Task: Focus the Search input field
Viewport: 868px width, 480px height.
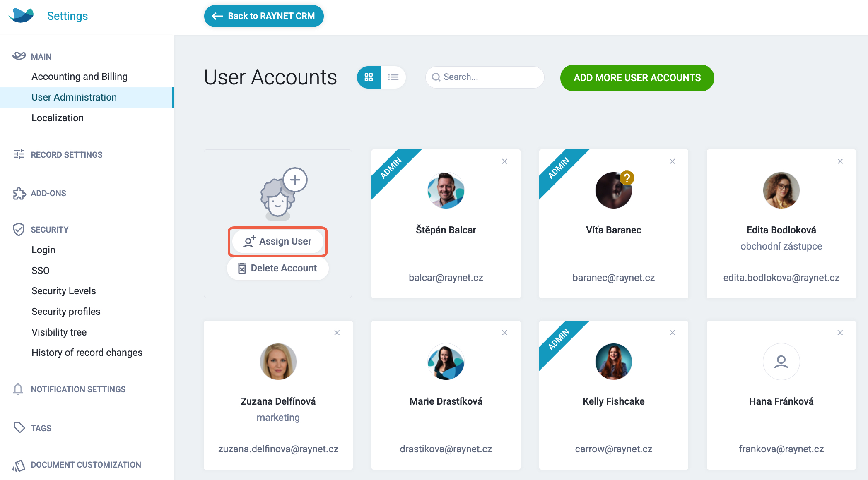Action: coord(485,77)
